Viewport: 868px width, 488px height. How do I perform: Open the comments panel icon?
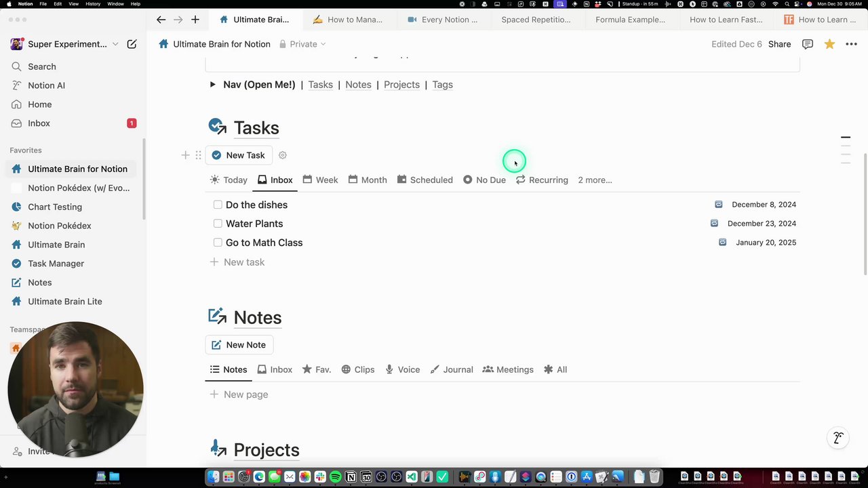pos(808,44)
